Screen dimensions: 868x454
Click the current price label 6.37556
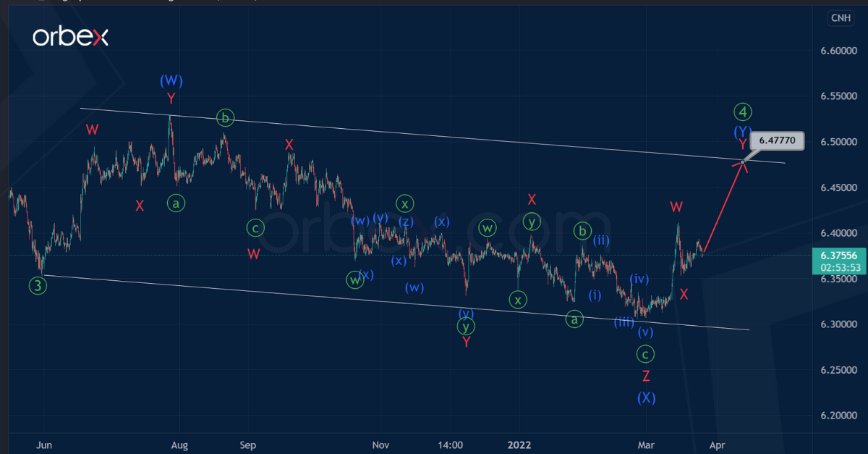click(x=839, y=255)
